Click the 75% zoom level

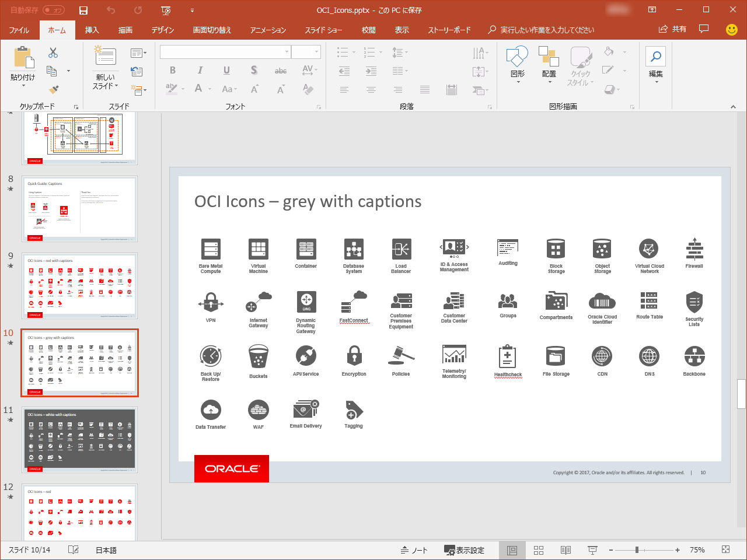click(x=697, y=550)
